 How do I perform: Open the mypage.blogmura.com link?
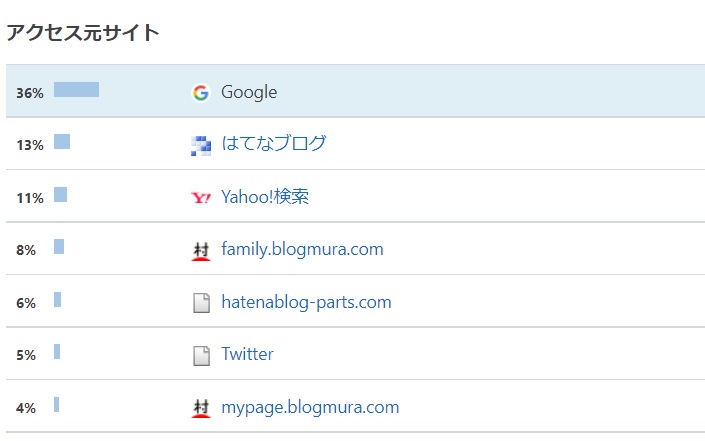coord(310,408)
